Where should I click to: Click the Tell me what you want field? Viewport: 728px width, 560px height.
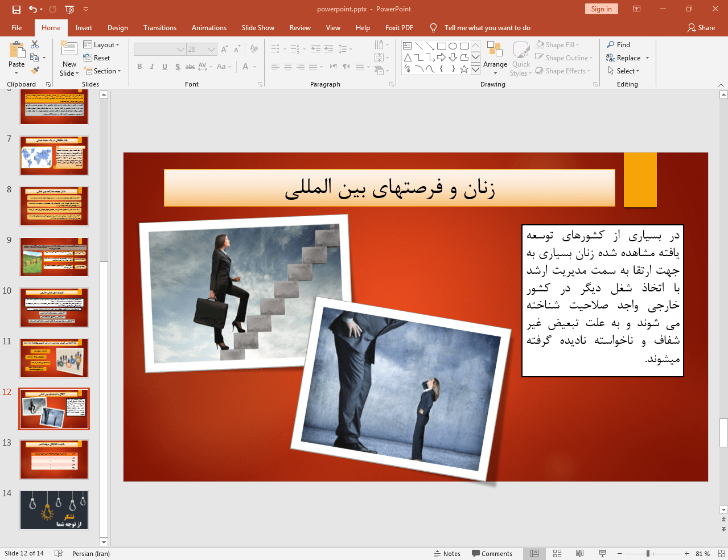pos(487,28)
